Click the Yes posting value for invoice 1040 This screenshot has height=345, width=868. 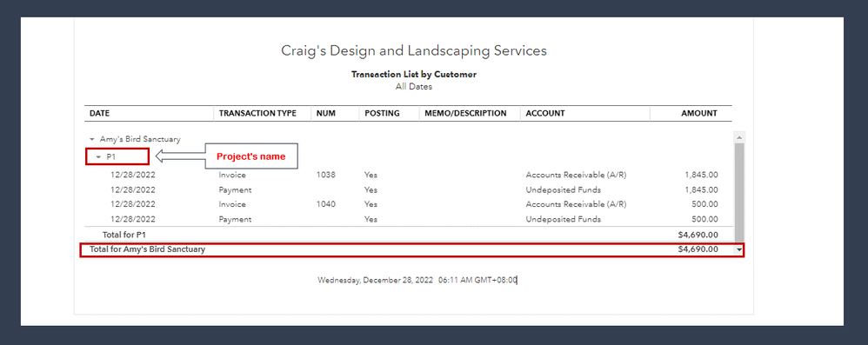tap(371, 204)
